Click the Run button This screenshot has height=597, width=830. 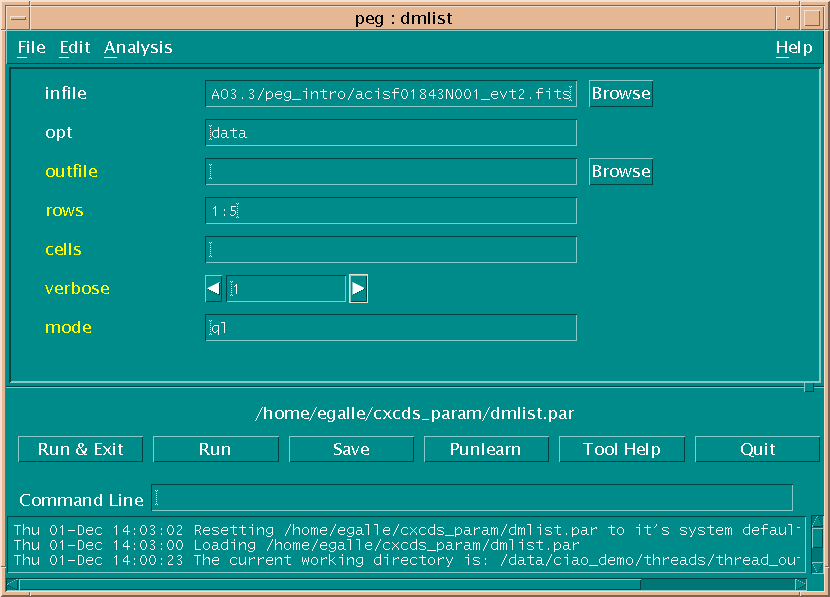(215, 449)
